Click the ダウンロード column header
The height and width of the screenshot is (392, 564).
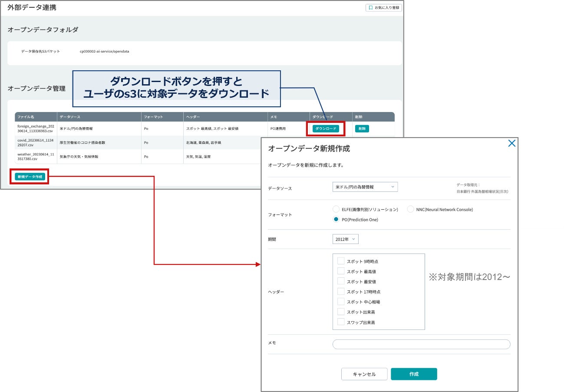(x=331, y=117)
